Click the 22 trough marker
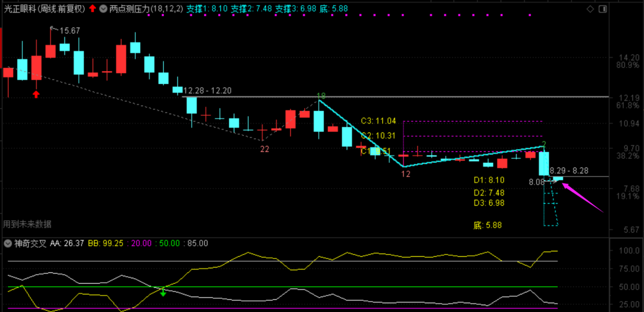 265,149
